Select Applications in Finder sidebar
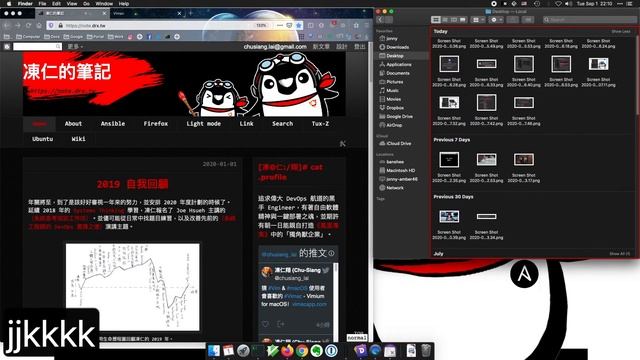This screenshot has height=360, width=640. (x=398, y=64)
